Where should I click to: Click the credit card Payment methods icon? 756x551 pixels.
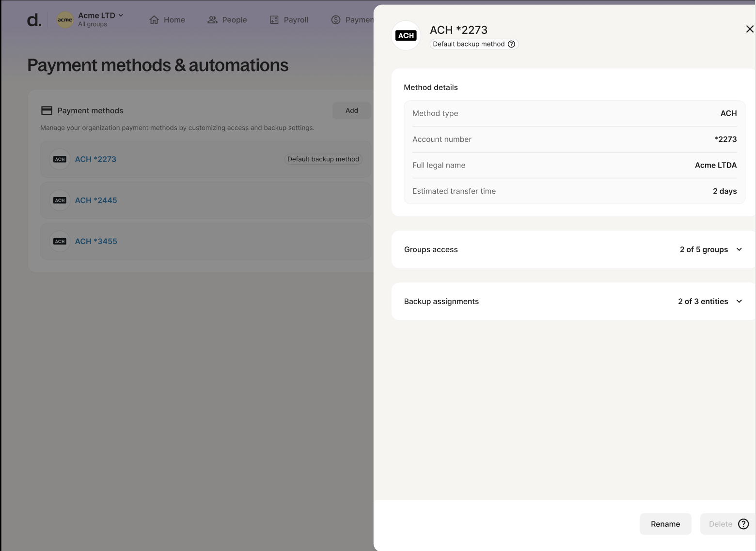point(47,110)
